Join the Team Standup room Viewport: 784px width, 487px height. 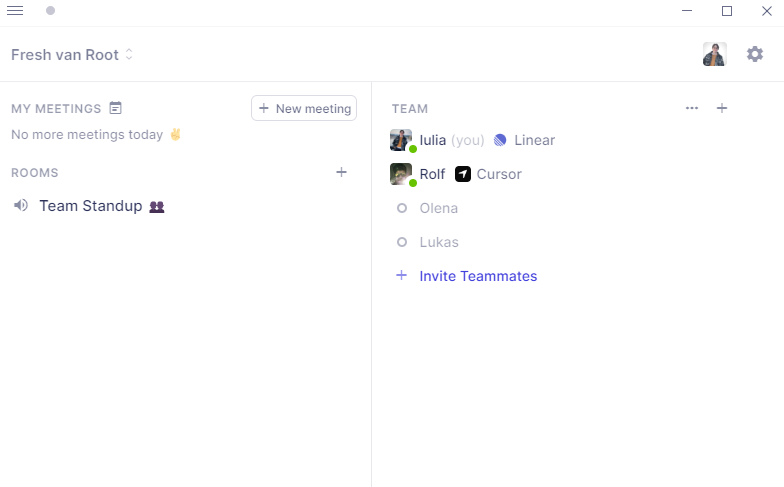[90, 206]
